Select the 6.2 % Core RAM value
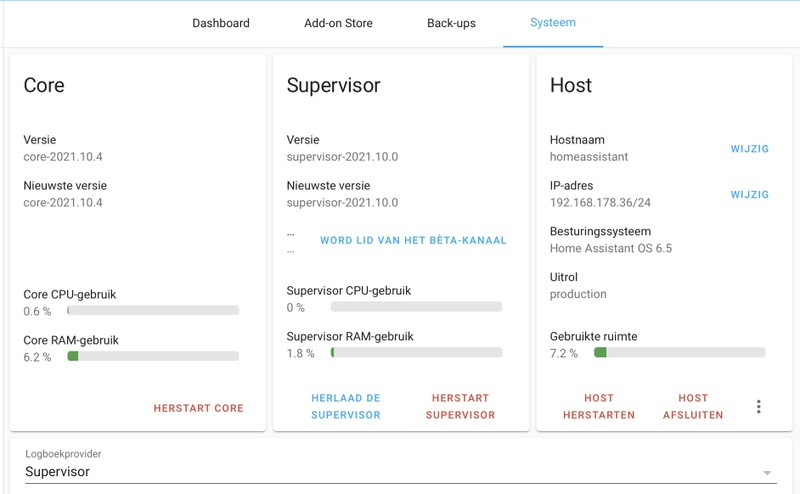 pyautogui.click(x=37, y=357)
